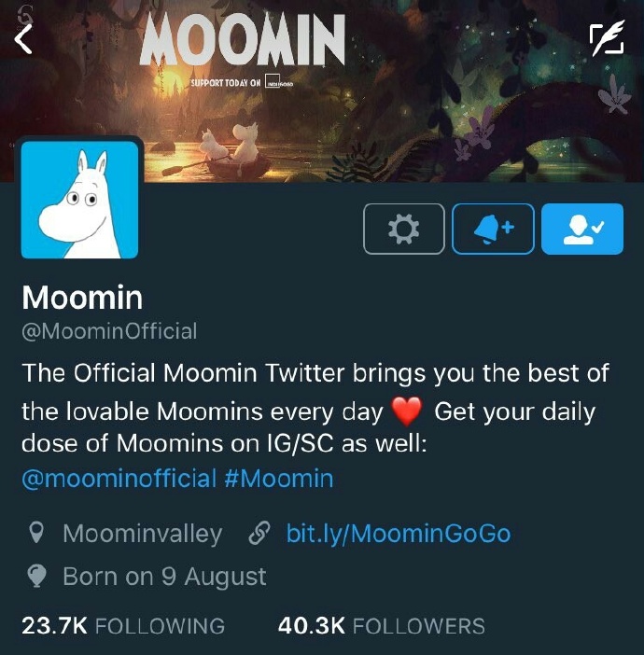Turn on notifications with the bell icon
This screenshot has height=655, width=644.
pos(493,229)
